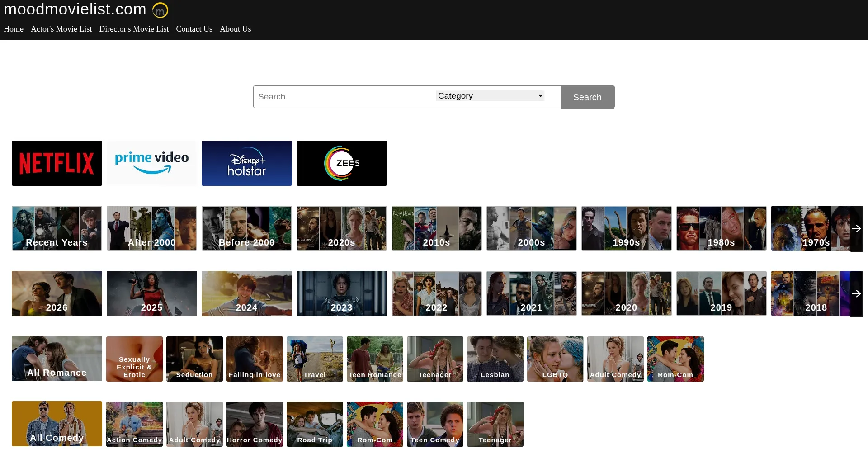
Task: Select the Teen Romance tile
Action: coord(375,359)
